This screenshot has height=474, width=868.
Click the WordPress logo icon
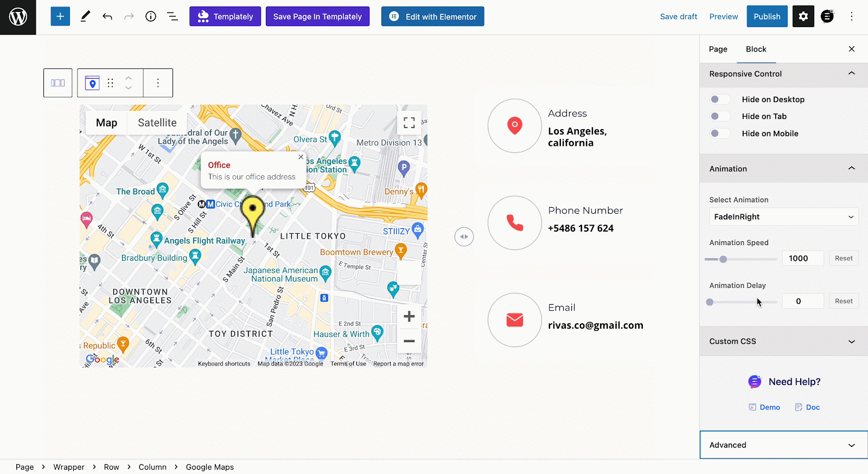[x=18, y=17]
